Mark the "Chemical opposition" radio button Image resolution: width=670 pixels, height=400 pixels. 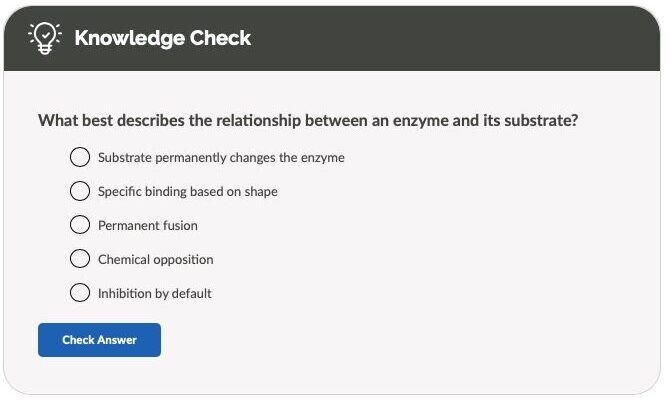coord(80,259)
